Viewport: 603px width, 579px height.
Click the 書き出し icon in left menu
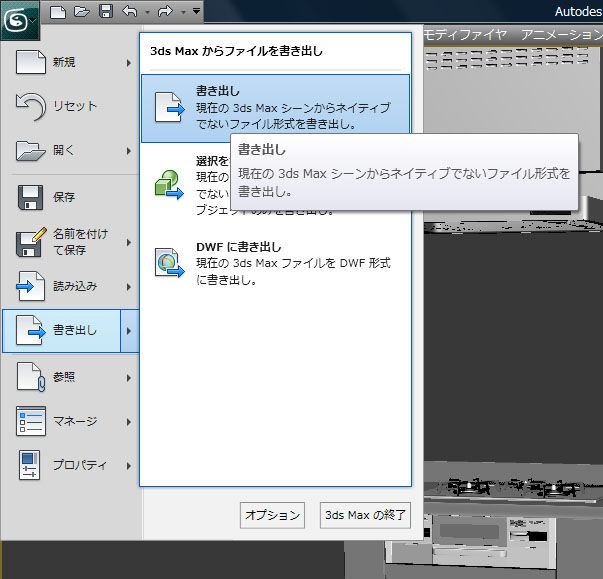click(x=31, y=330)
